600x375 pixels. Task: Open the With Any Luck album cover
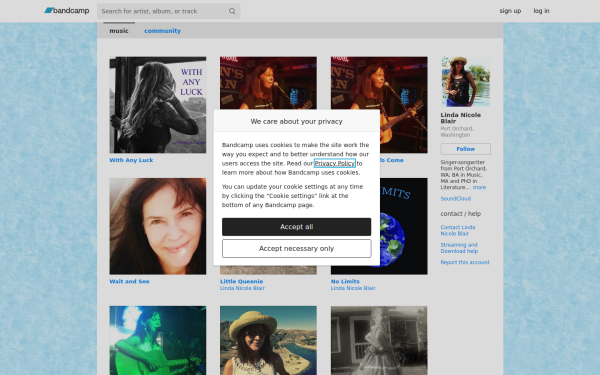coord(158,105)
